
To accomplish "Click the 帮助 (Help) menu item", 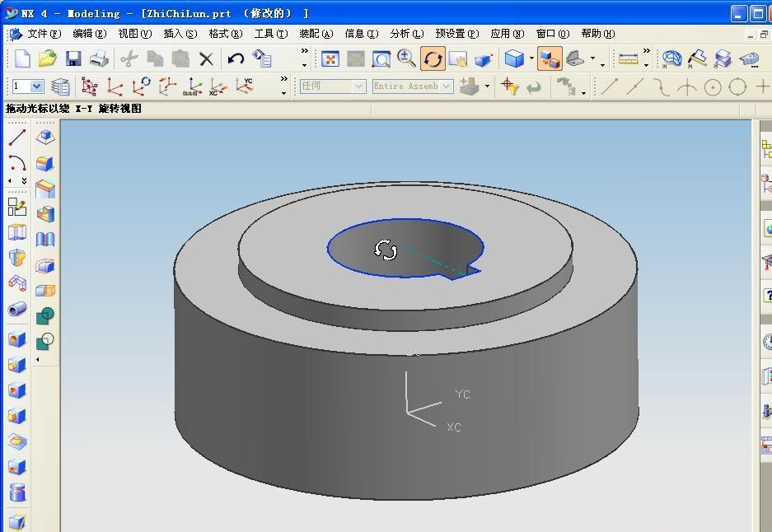I will (x=597, y=34).
